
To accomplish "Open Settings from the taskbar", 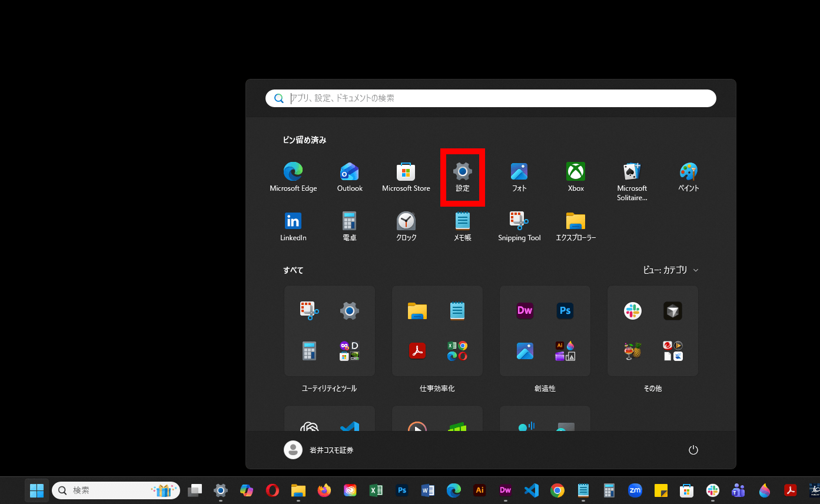I will coord(221,490).
